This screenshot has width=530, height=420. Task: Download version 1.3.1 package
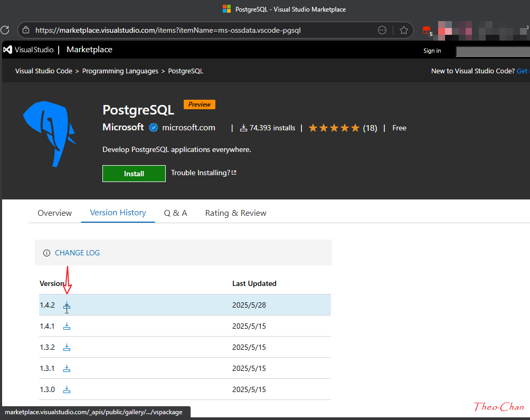click(x=67, y=368)
